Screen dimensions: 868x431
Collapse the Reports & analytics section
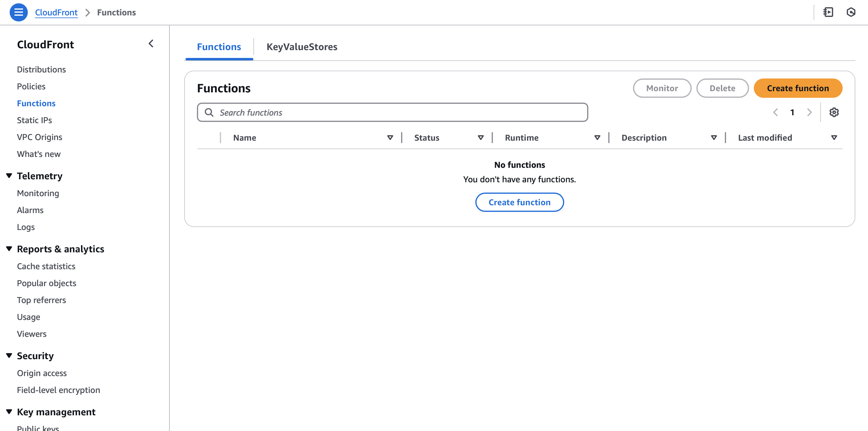[x=9, y=249]
